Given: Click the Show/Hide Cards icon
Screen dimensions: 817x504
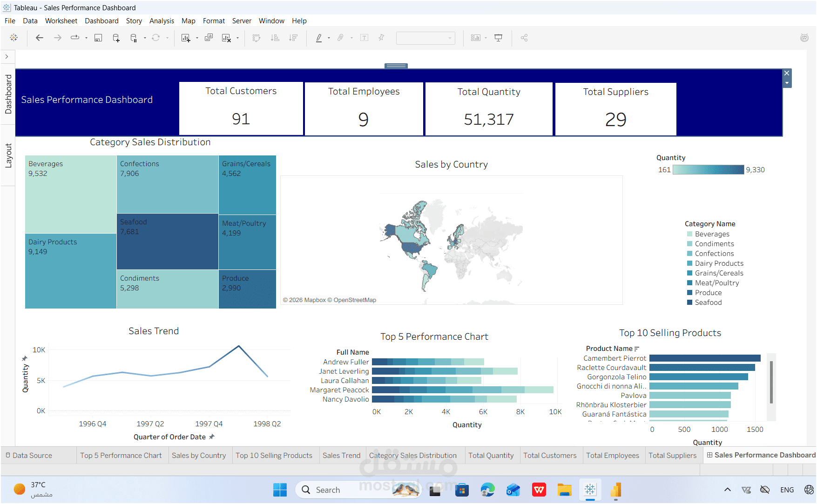Looking at the screenshot, I should tap(475, 38).
